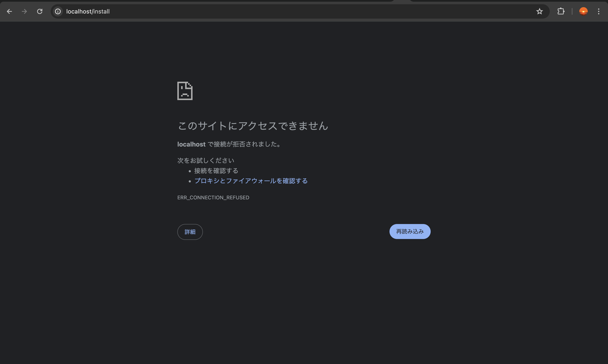The image size is (608, 364).
Task: Click the で接続が拒否されました message text
Action: point(244,144)
